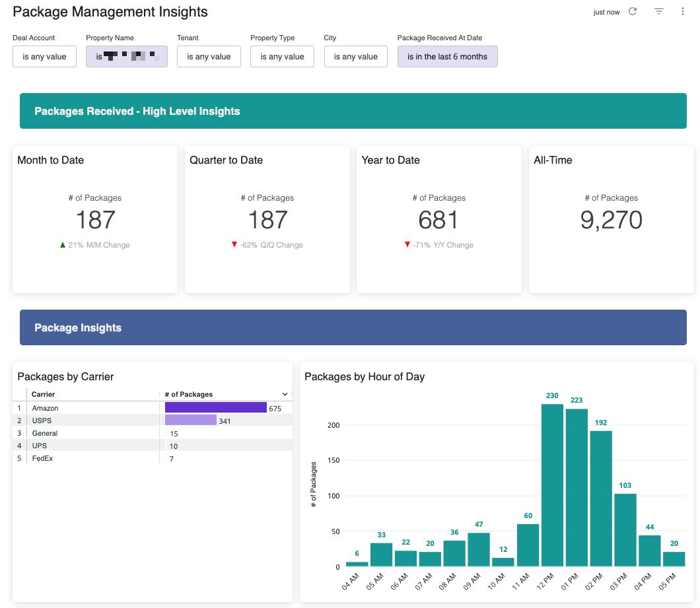Click red triangle on Quarter to Date
This screenshot has width=700, height=608.
[x=234, y=245]
